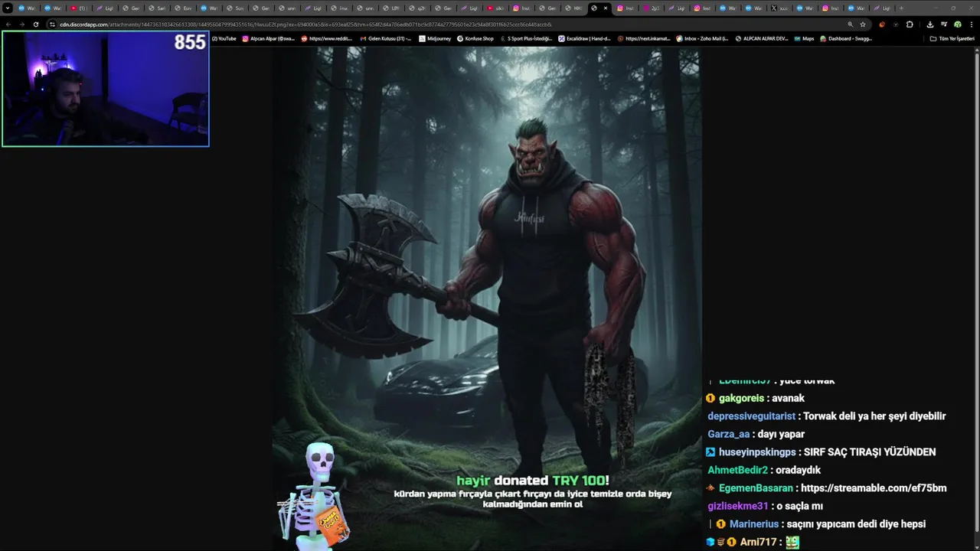Viewport: 980px width, 551px height.
Task: Click the webcam overlay showing 855
Action: [x=106, y=89]
